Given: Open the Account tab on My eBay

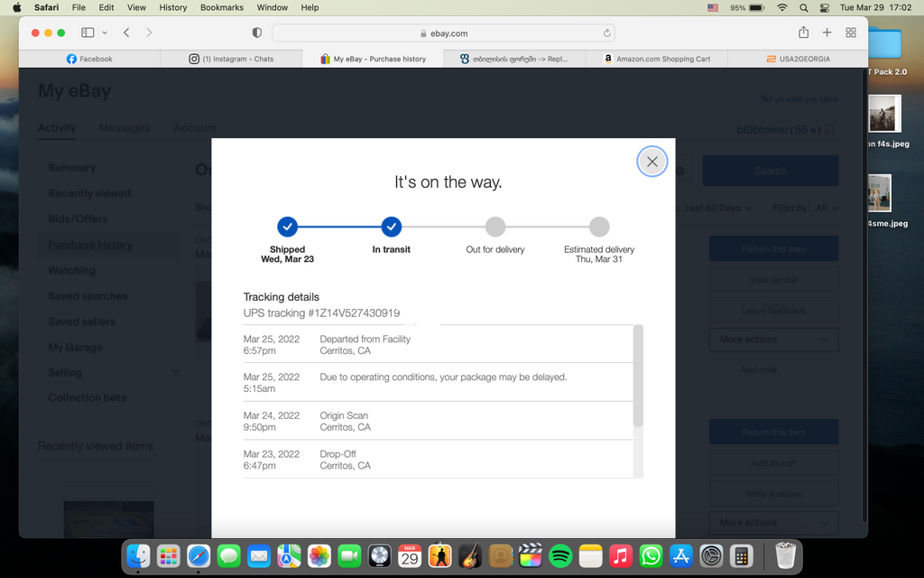Looking at the screenshot, I should click(x=195, y=128).
